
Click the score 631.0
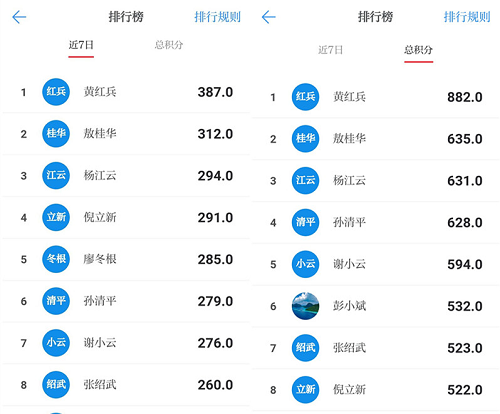point(465,181)
